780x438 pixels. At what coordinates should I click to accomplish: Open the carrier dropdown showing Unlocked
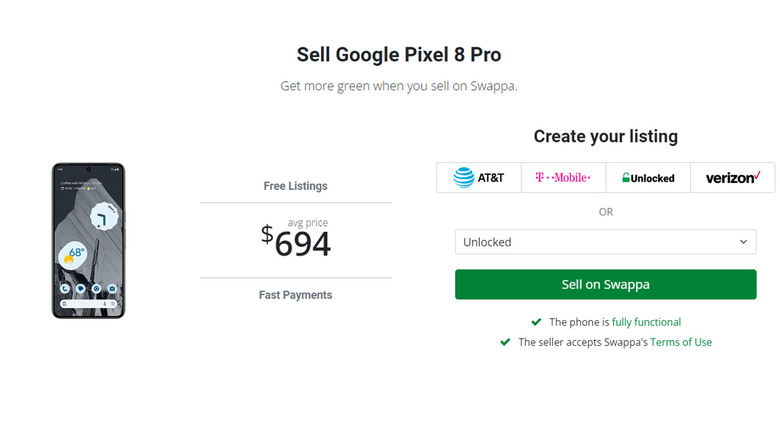coord(605,242)
